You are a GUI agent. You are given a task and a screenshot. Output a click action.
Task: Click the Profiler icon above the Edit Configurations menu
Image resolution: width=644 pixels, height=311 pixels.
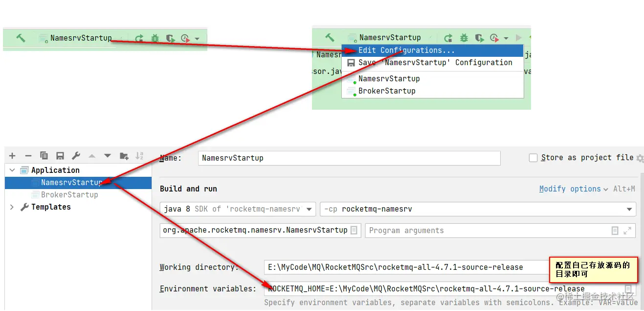494,38
